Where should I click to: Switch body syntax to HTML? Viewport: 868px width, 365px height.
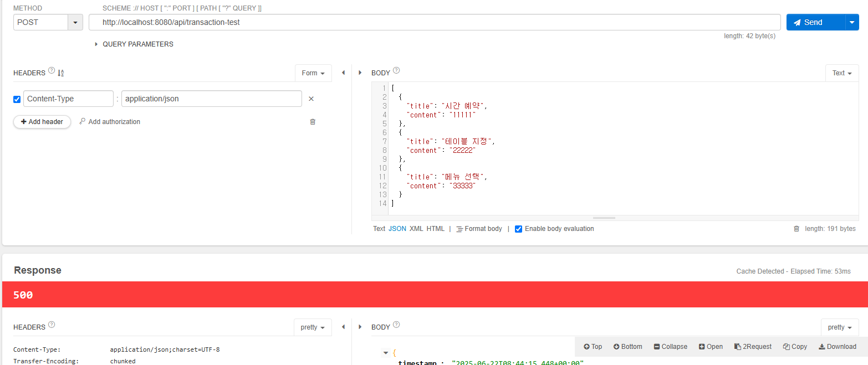pos(436,229)
